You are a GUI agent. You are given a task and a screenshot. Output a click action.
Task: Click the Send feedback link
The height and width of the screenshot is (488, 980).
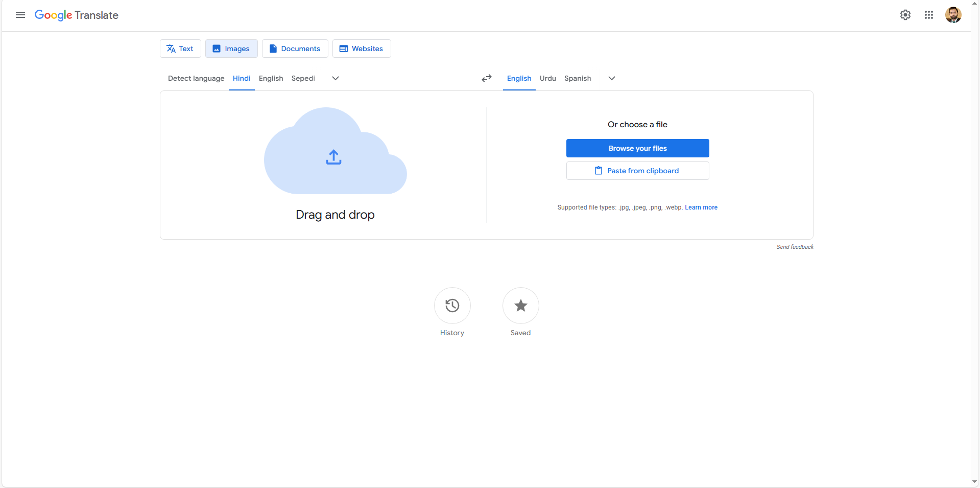pyautogui.click(x=795, y=247)
